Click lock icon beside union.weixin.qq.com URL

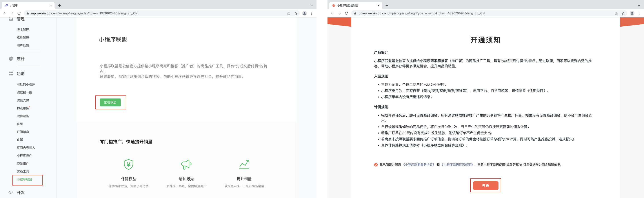click(355, 13)
